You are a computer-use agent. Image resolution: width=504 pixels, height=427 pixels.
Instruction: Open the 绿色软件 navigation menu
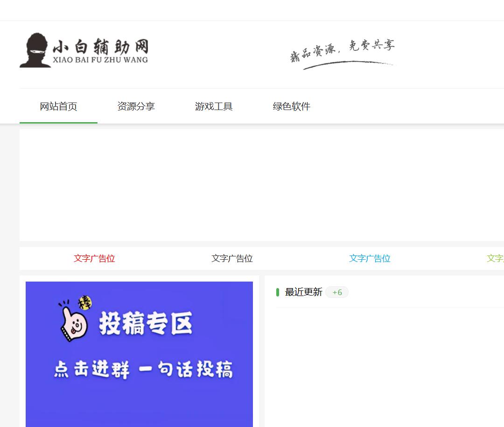pos(291,106)
